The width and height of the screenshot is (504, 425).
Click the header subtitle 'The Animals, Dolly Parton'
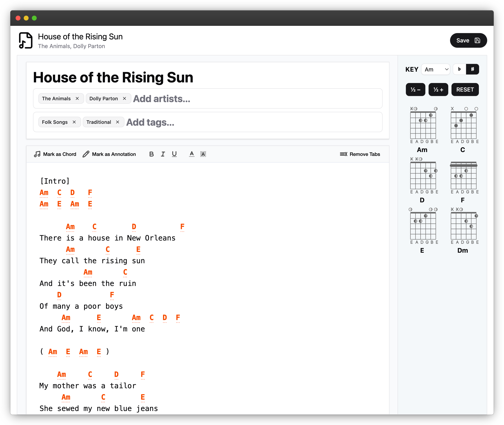pos(72,46)
